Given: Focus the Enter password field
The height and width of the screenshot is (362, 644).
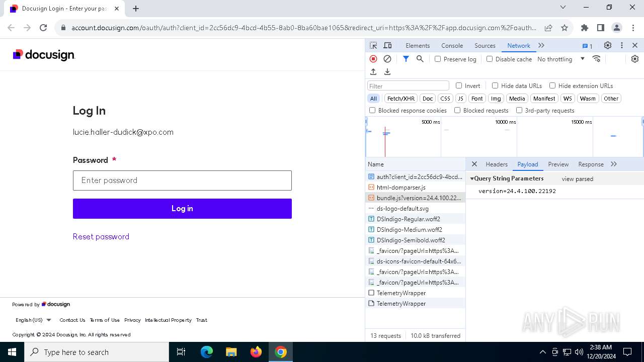Looking at the screenshot, I should pyautogui.click(x=182, y=180).
